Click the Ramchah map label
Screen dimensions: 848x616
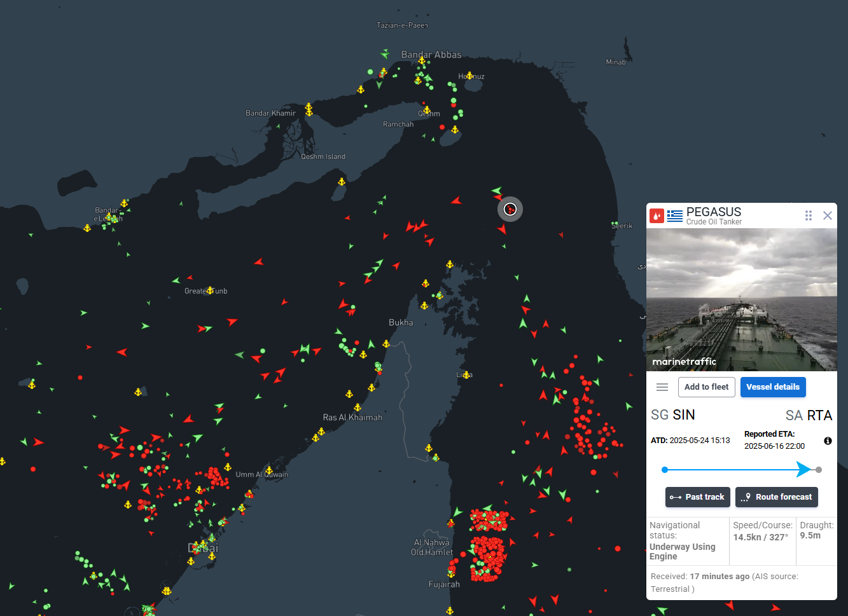click(x=398, y=124)
